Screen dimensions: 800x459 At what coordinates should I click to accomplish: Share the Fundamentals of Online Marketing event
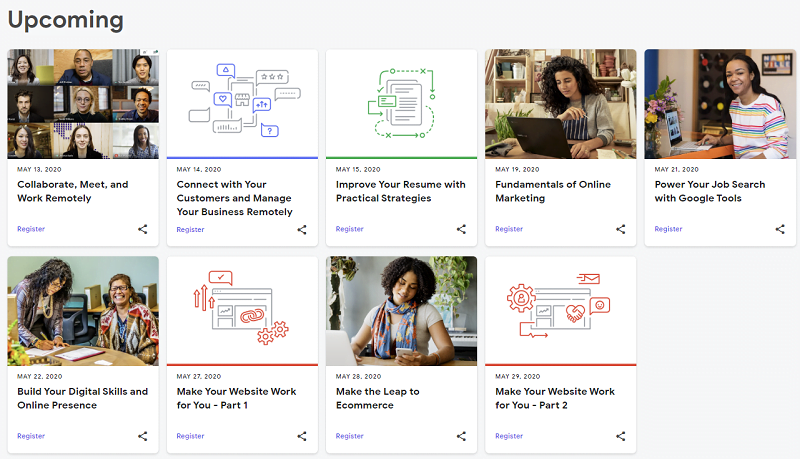pos(621,229)
